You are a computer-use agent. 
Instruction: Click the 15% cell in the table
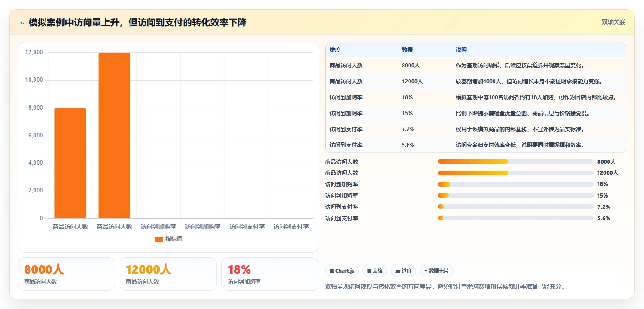click(x=407, y=113)
